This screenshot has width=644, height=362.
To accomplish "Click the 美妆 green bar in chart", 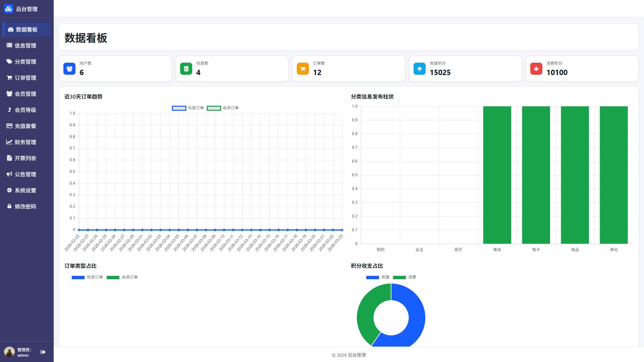I will pyautogui.click(x=497, y=175).
